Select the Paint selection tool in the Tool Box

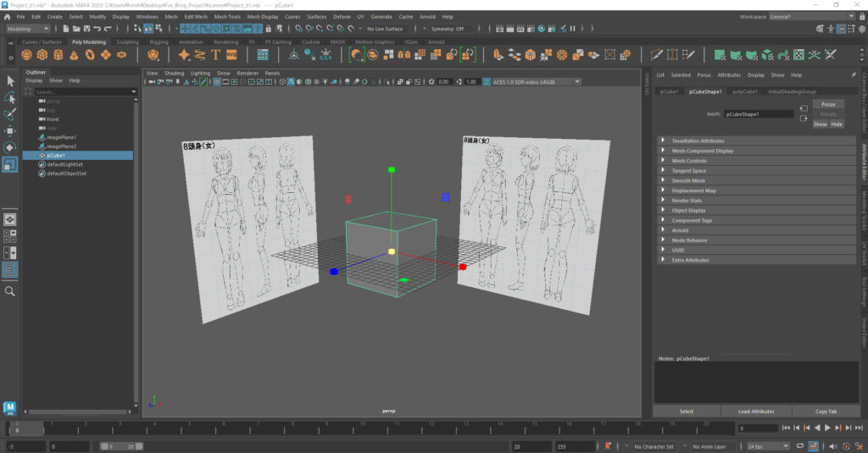pos(10,114)
